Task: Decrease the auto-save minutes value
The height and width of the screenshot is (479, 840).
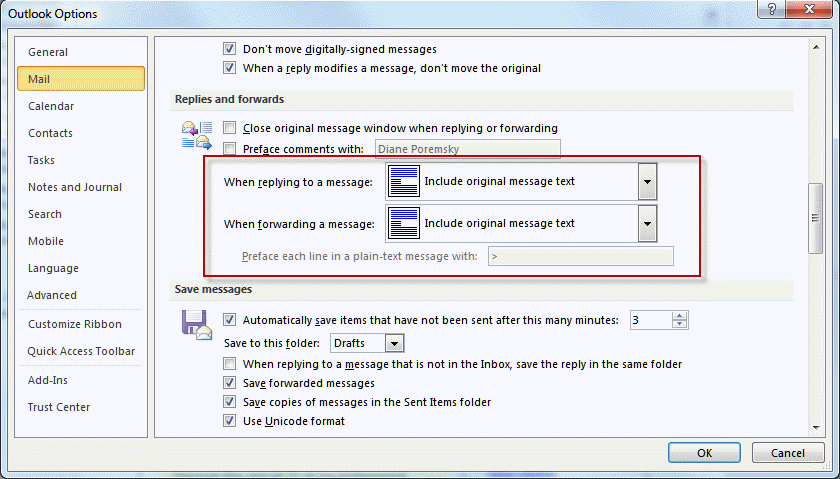Action: 680,324
